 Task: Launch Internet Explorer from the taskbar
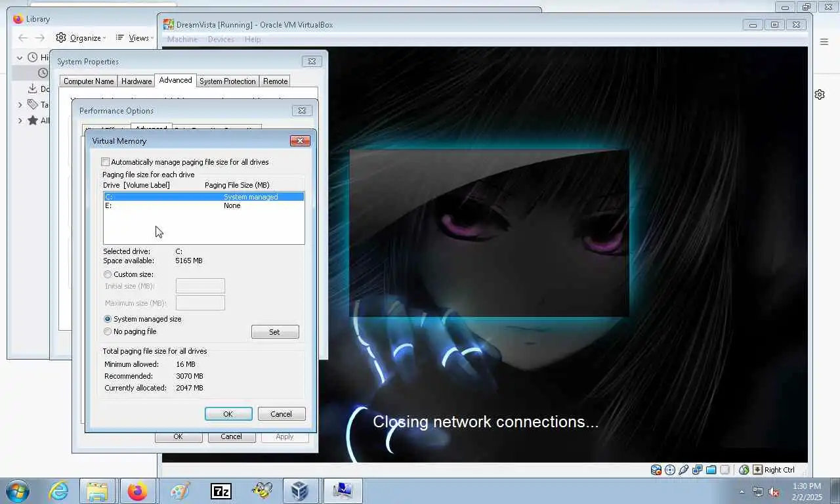tap(58, 491)
